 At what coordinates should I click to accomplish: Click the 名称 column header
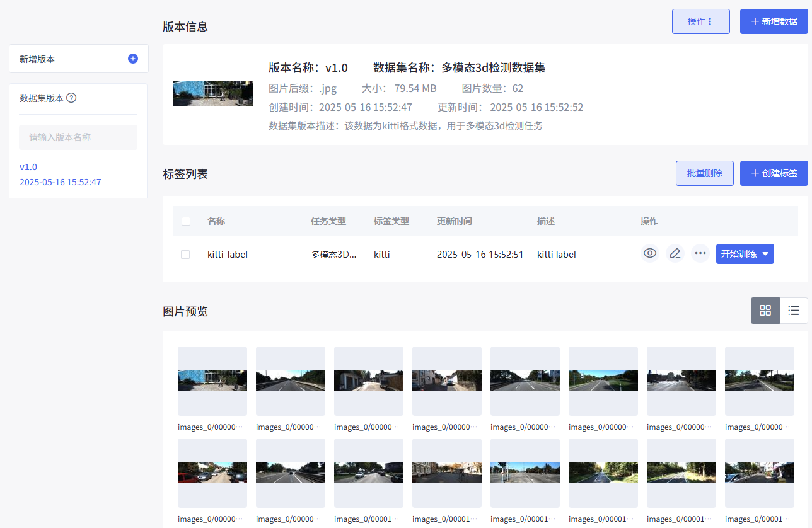click(216, 221)
